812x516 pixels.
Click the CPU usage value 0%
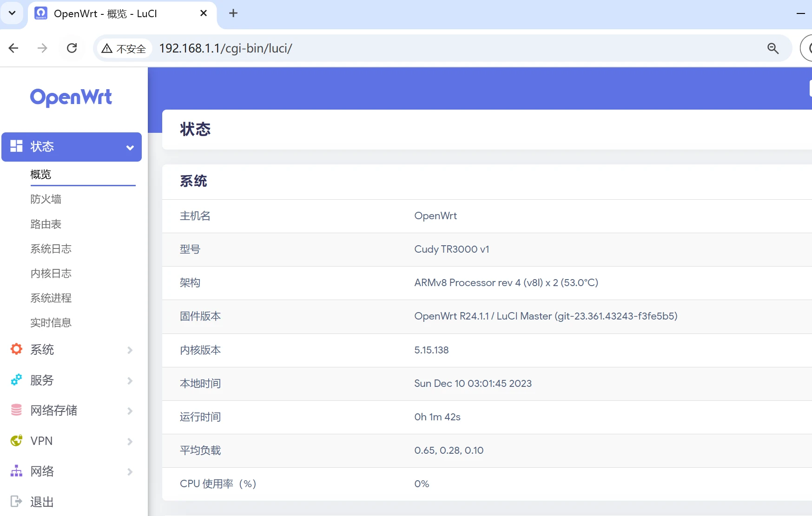point(422,484)
